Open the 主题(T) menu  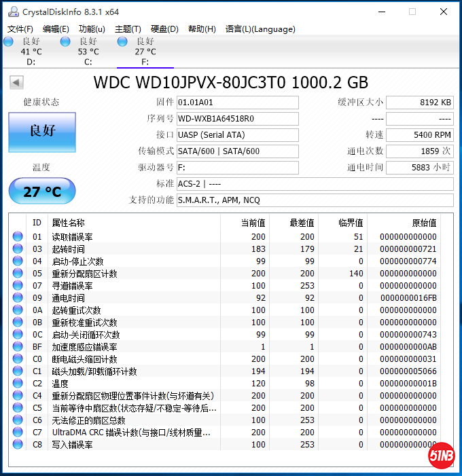128,29
